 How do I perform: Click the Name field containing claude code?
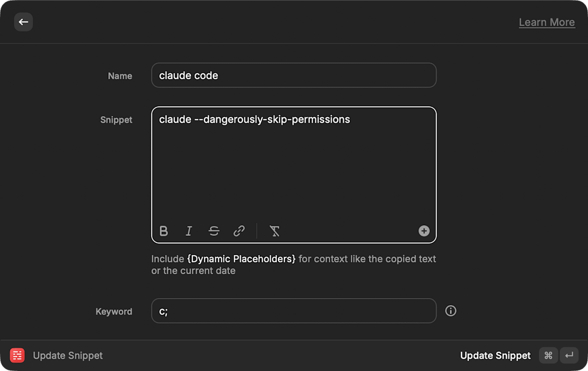click(x=294, y=75)
